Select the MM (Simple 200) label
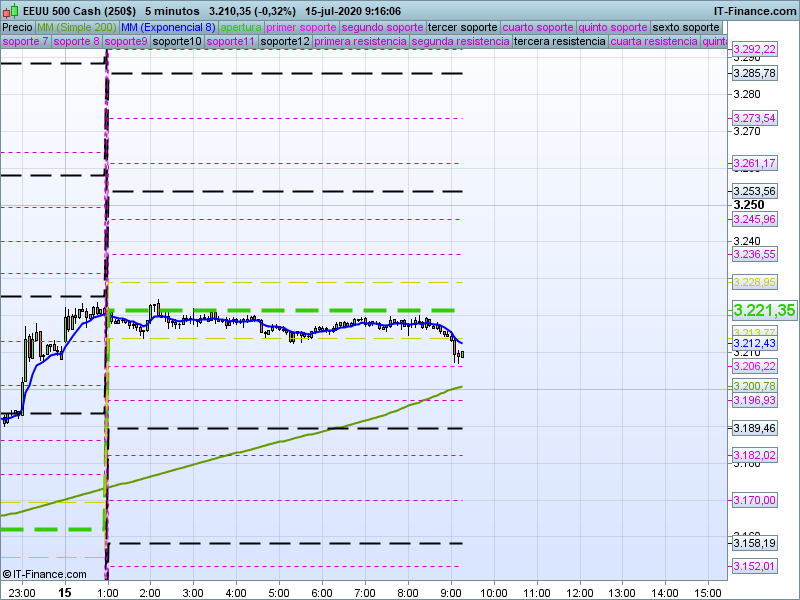This screenshot has width=800, height=600. (69, 27)
